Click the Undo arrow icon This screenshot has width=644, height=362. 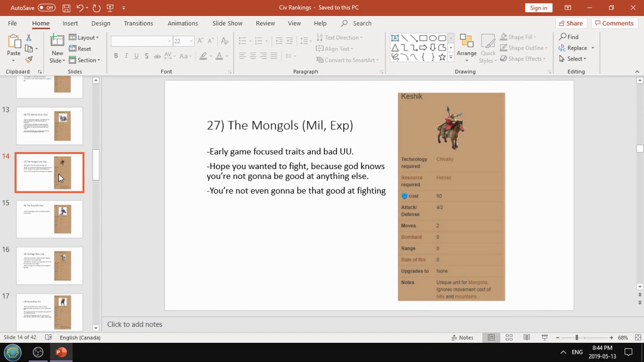pyautogui.click(x=79, y=8)
